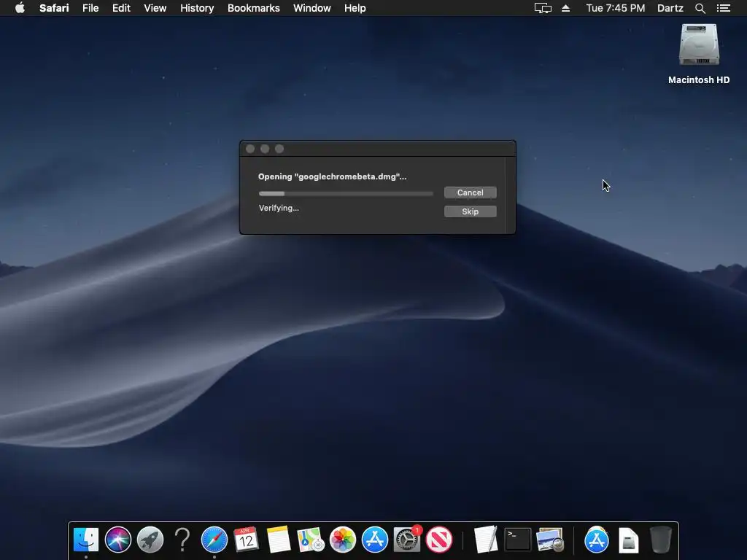Screen dimensions: 747x560
Task: Open the View menu
Action: 155,8
